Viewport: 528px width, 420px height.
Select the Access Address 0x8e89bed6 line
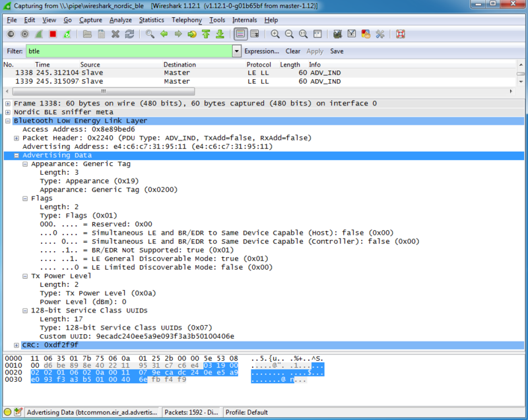click(x=79, y=129)
